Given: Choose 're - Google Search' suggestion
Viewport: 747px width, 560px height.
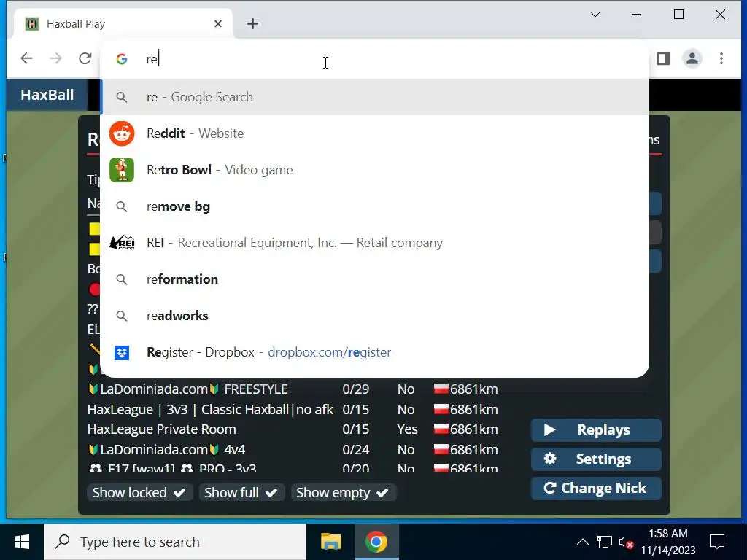Looking at the screenshot, I should tap(374, 97).
